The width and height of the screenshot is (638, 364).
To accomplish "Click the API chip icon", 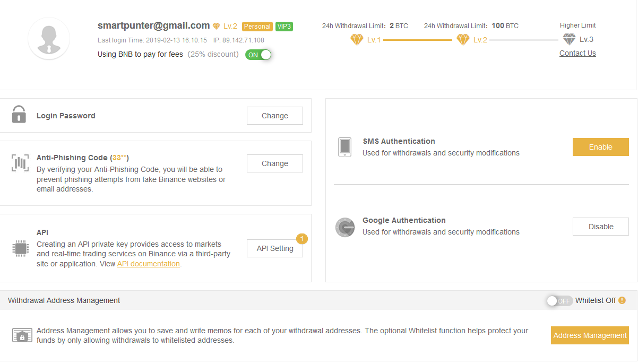I will point(20,248).
